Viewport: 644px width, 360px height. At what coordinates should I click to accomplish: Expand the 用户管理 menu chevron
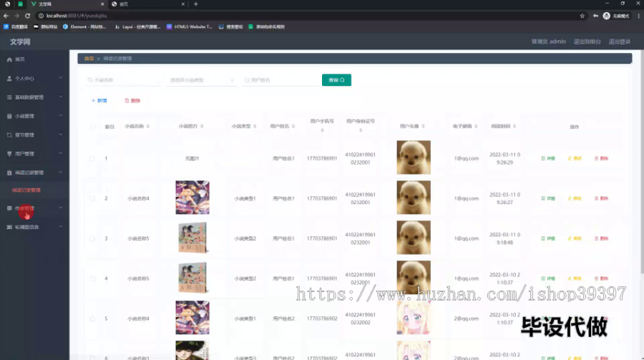[60, 153]
